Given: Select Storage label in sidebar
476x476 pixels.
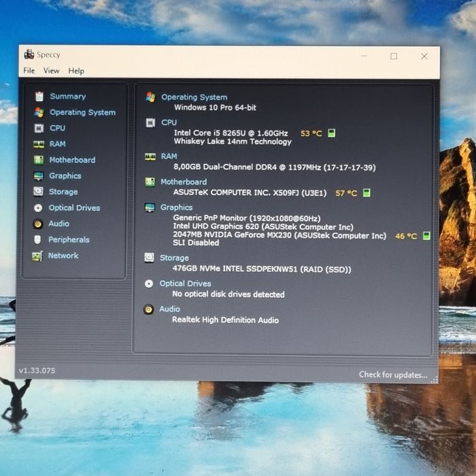Looking at the screenshot, I should pos(63,192).
